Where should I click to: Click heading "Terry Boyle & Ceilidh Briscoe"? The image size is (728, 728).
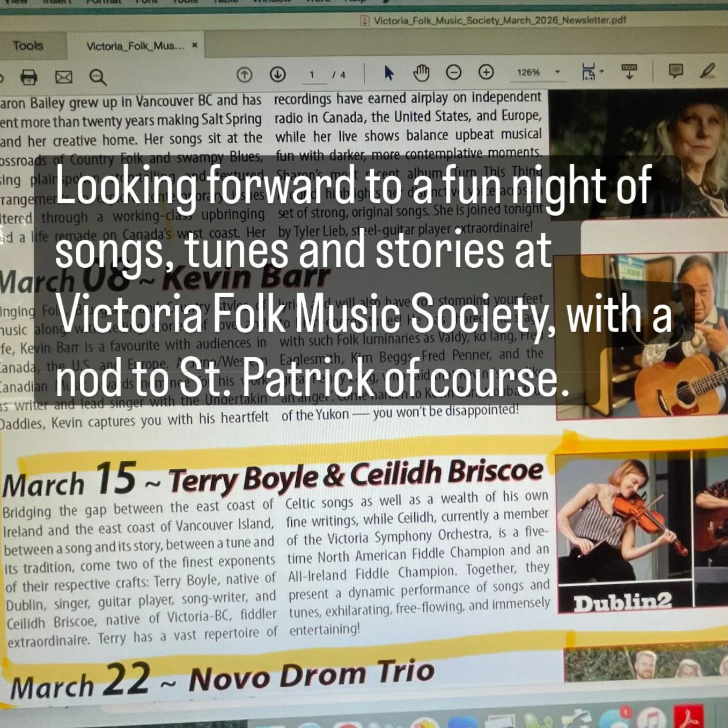point(356,475)
